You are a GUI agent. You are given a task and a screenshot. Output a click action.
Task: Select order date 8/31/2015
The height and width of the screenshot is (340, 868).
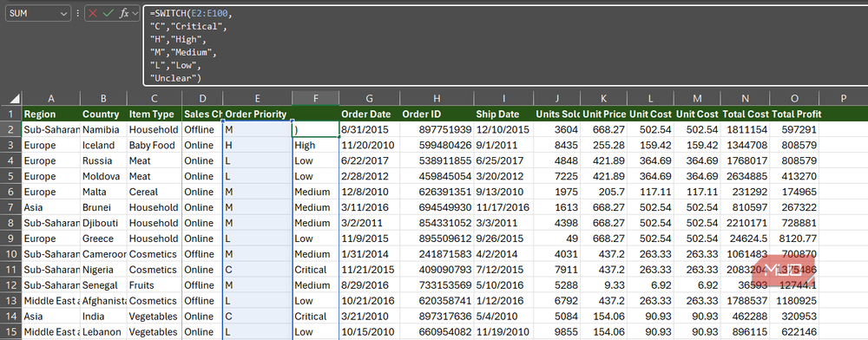click(369, 129)
